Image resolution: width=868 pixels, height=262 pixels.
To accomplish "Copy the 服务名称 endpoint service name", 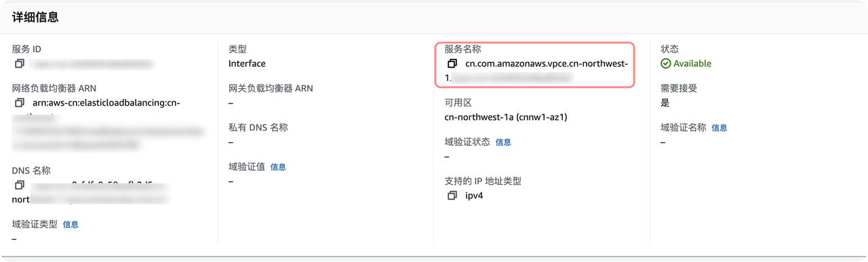I will [x=452, y=64].
